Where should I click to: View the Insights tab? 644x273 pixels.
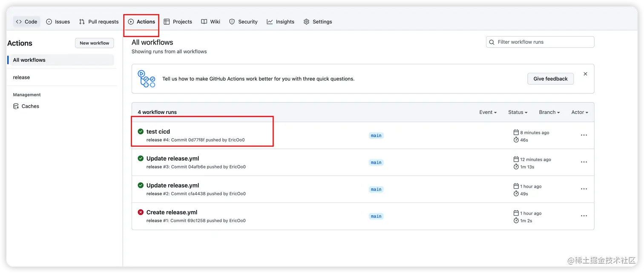click(x=281, y=22)
